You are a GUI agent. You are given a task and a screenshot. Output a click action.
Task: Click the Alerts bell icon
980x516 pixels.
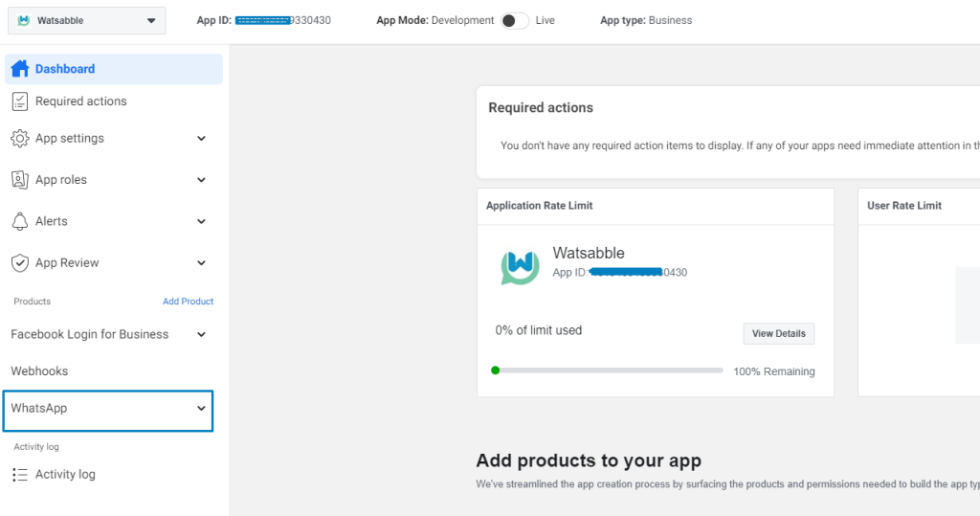20,221
